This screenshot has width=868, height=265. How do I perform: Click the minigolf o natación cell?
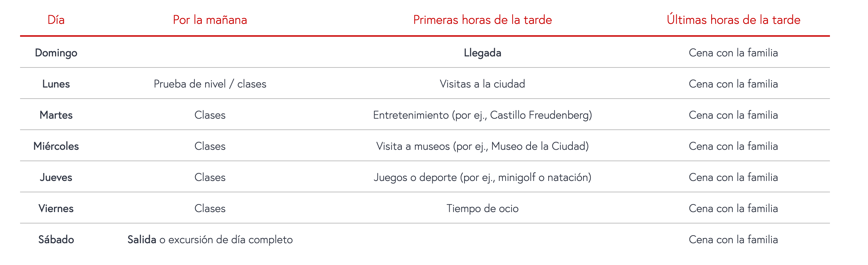[482, 177]
